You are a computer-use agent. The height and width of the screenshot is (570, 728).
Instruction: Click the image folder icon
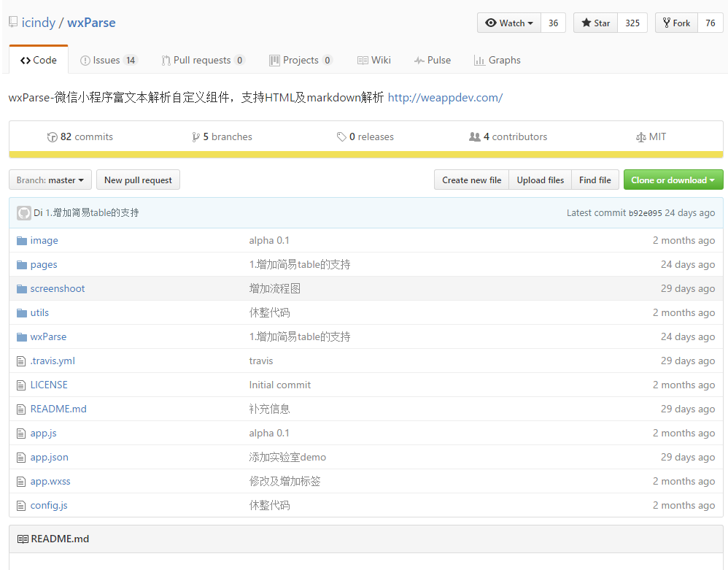coord(22,240)
